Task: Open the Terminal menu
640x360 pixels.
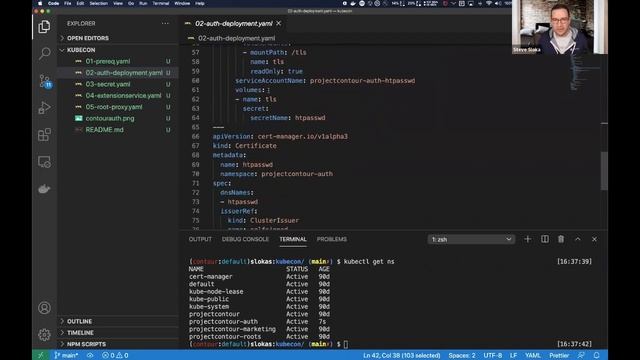Action: click(161, 3)
